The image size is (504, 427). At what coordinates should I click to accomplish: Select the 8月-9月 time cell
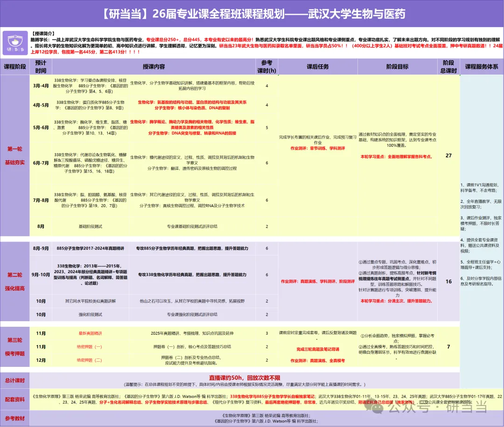[41, 248]
